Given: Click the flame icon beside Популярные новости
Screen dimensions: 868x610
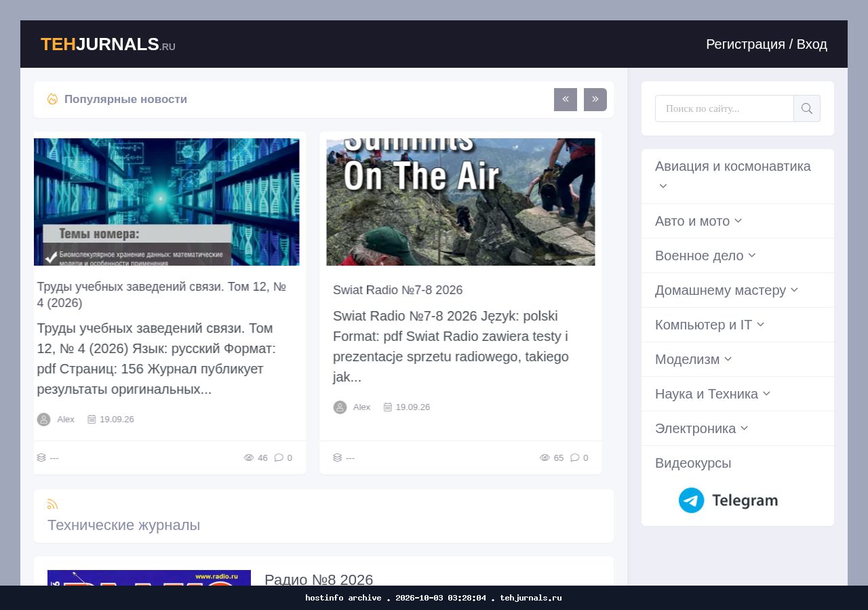Looking at the screenshot, I should (x=52, y=99).
